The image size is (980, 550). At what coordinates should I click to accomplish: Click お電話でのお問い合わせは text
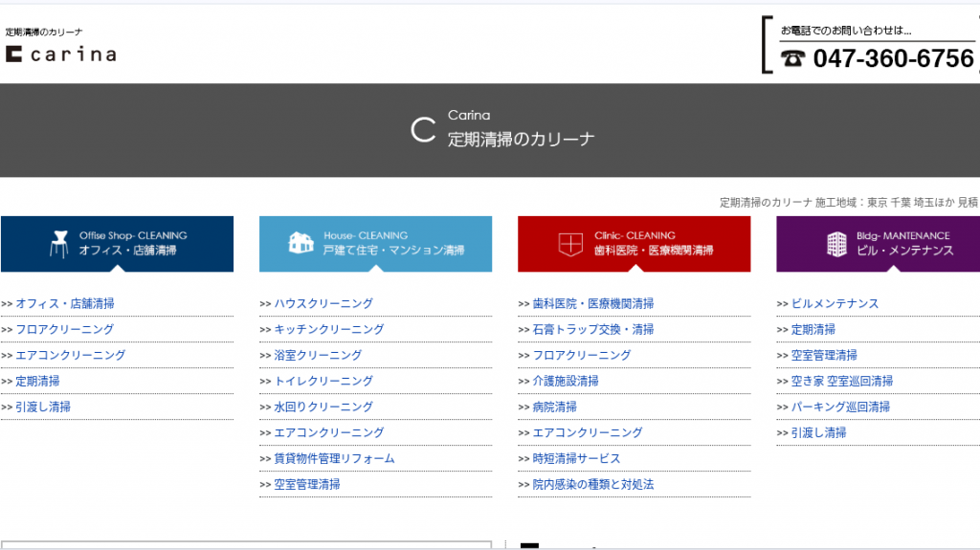click(x=846, y=30)
